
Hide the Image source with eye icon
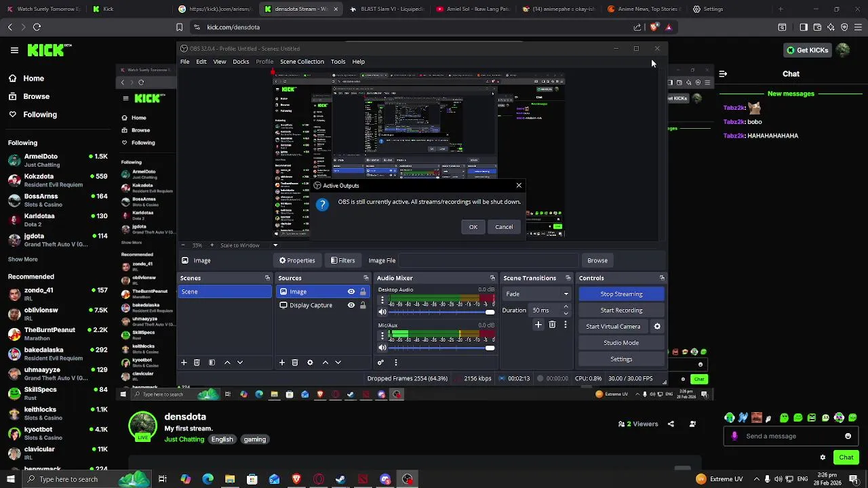click(351, 291)
